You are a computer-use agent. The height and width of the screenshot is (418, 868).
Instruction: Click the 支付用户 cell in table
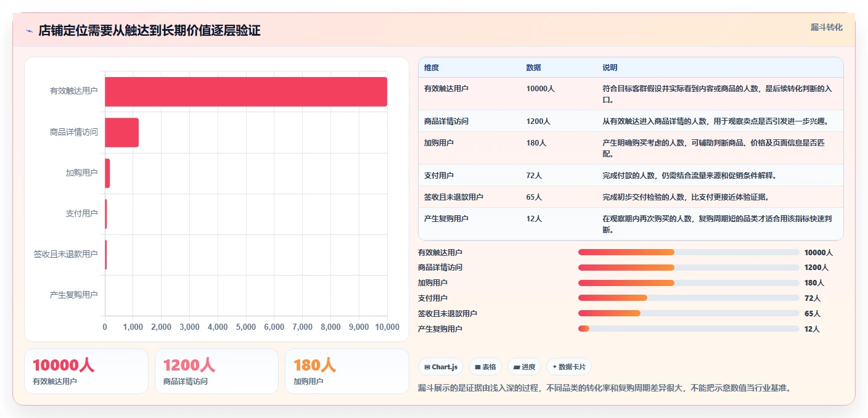tap(439, 176)
